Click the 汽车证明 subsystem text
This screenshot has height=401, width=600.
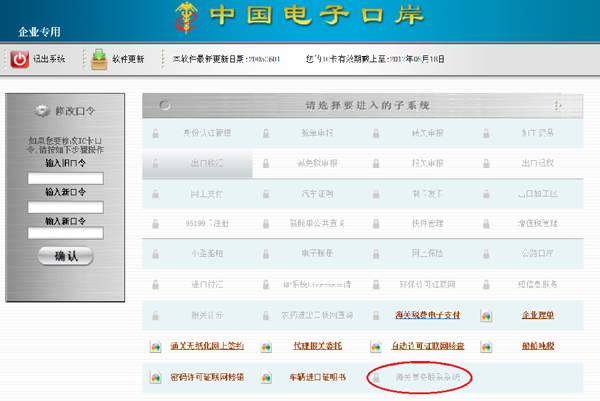point(317,194)
